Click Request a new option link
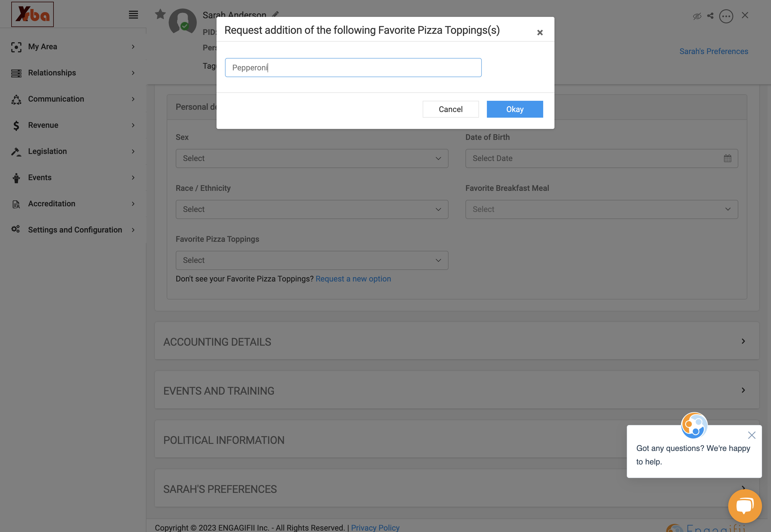Viewport: 771px width, 532px height. pyautogui.click(x=353, y=279)
